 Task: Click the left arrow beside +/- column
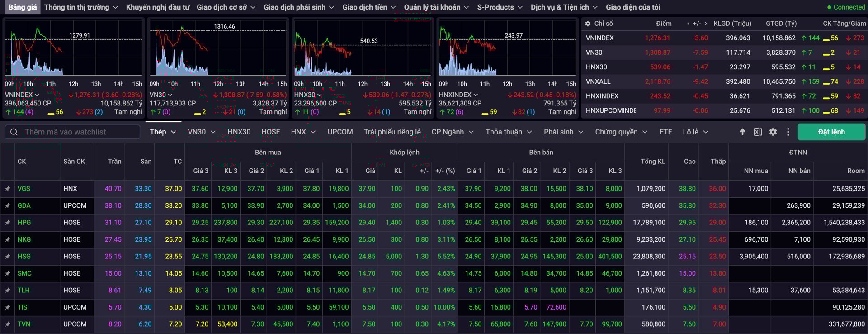pos(688,24)
